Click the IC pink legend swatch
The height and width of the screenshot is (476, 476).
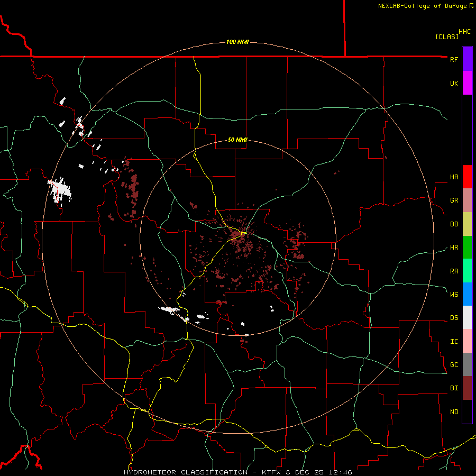(x=467, y=341)
